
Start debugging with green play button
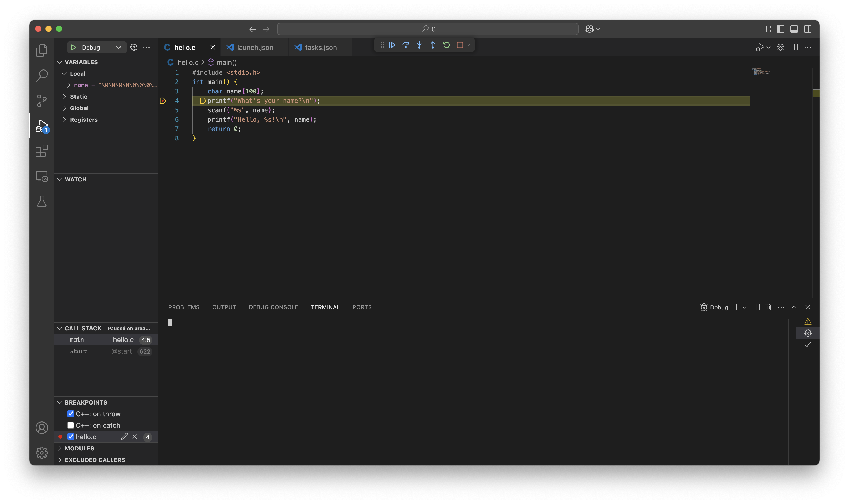click(x=73, y=47)
